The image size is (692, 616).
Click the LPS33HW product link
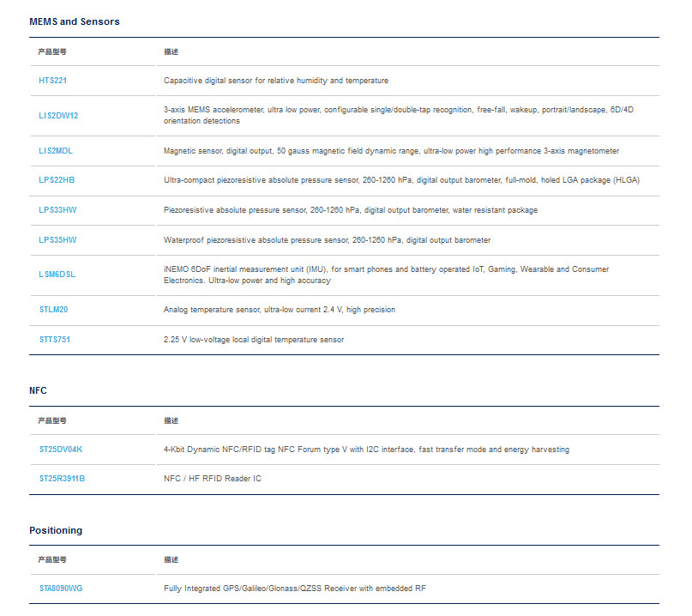coord(57,210)
